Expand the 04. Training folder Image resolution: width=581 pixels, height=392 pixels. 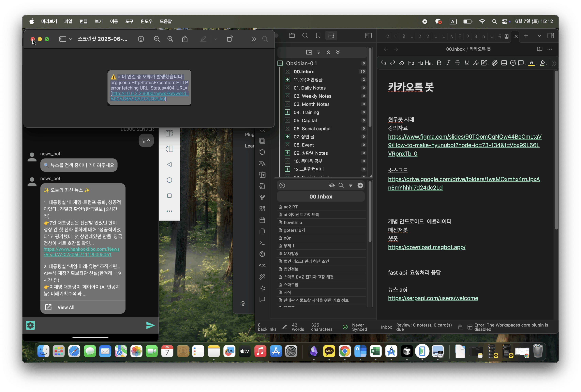coord(288,112)
